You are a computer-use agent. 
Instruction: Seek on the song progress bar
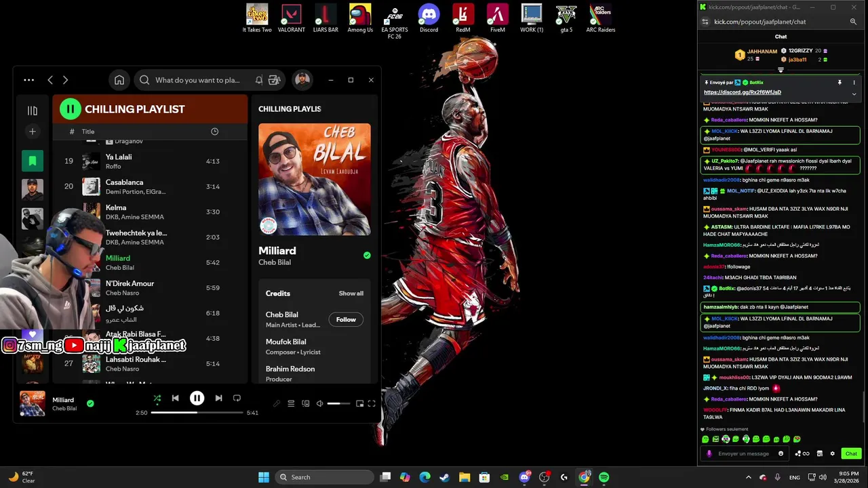coord(197,412)
